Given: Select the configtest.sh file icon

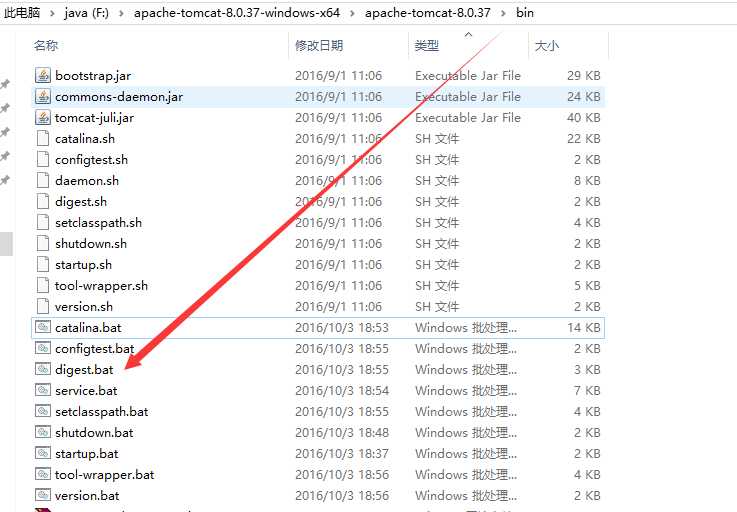Looking at the screenshot, I should tap(43, 159).
